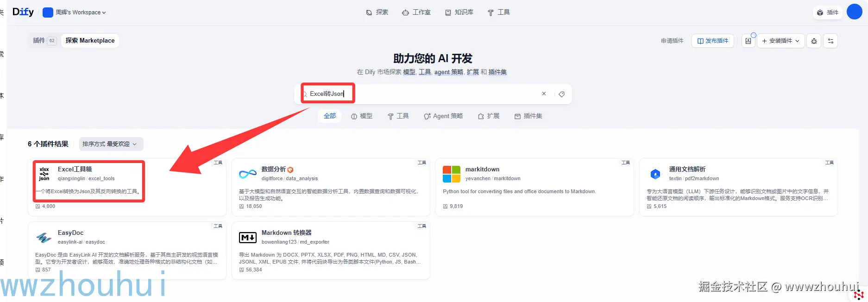Click the Markdown M↓ icon
The width and height of the screenshot is (868, 302).
248,238
